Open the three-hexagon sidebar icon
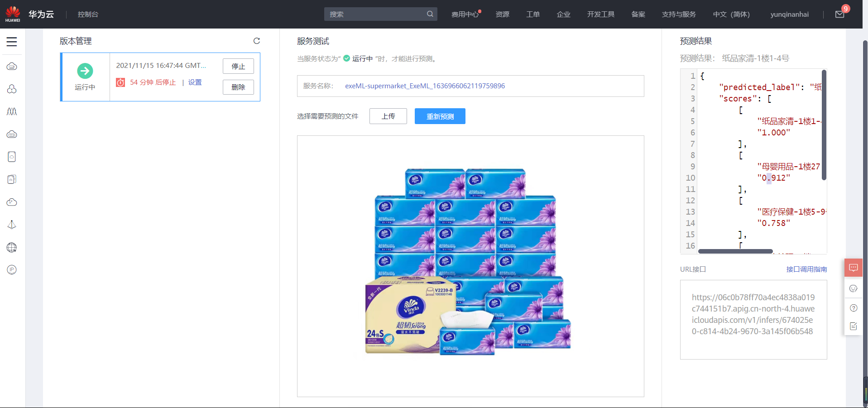 click(x=12, y=89)
